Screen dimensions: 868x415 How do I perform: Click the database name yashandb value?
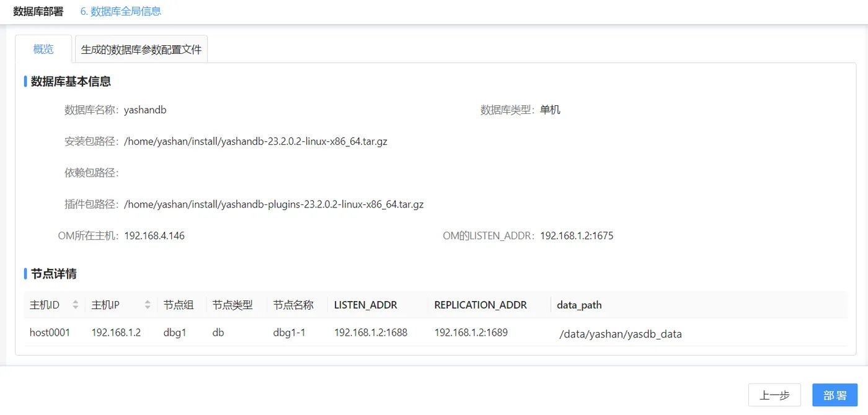[145, 110]
